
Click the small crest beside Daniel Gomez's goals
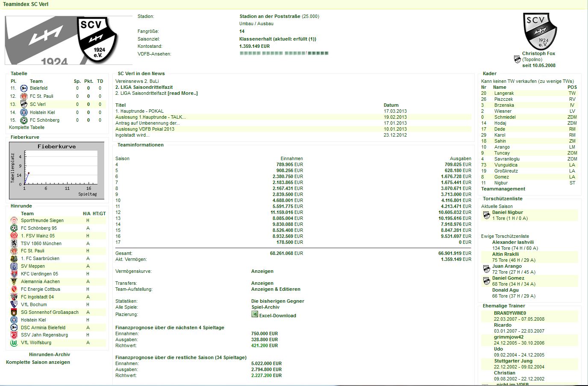tap(486, 281)
